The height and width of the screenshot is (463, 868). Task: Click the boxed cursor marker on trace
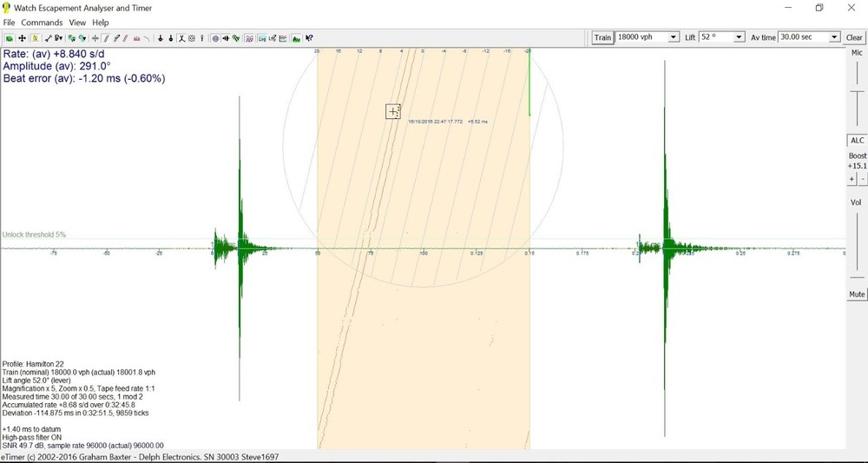click(393, 111)
